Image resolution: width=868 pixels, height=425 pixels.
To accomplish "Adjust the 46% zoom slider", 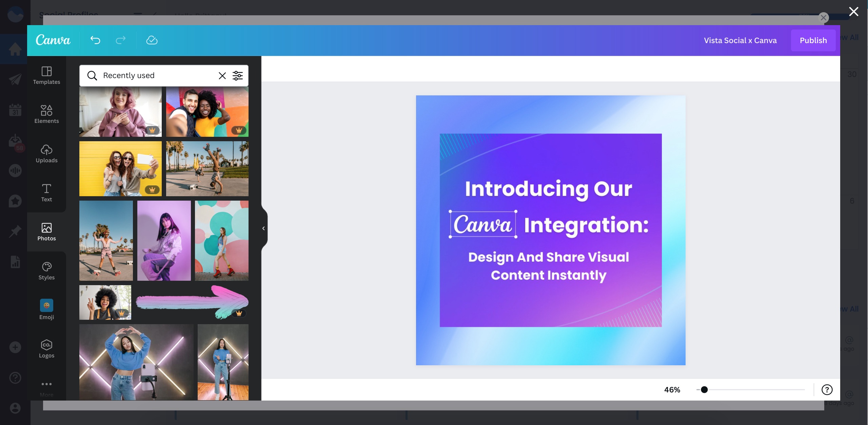I will (x=704, y=390).
